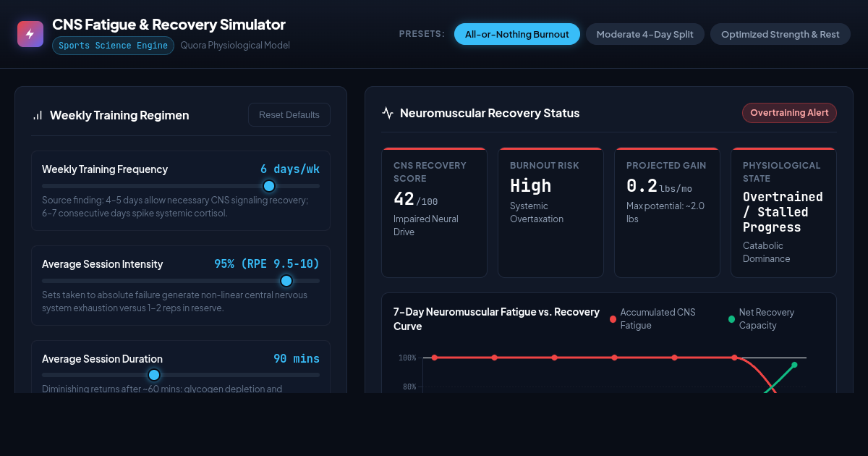Click the Reset Defaults button
Viewport: 868px width, 456px height.
click(289, 115)
